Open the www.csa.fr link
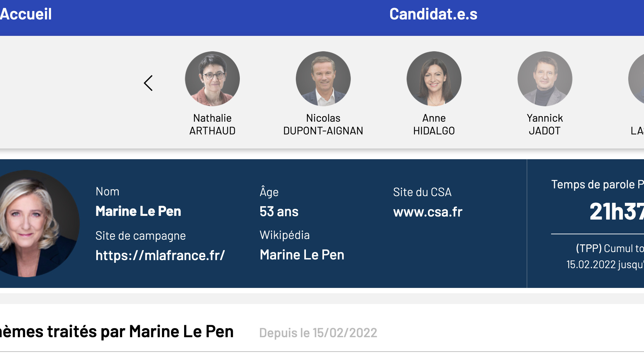Screen dimensions: 644x362 tap(428, 212)
